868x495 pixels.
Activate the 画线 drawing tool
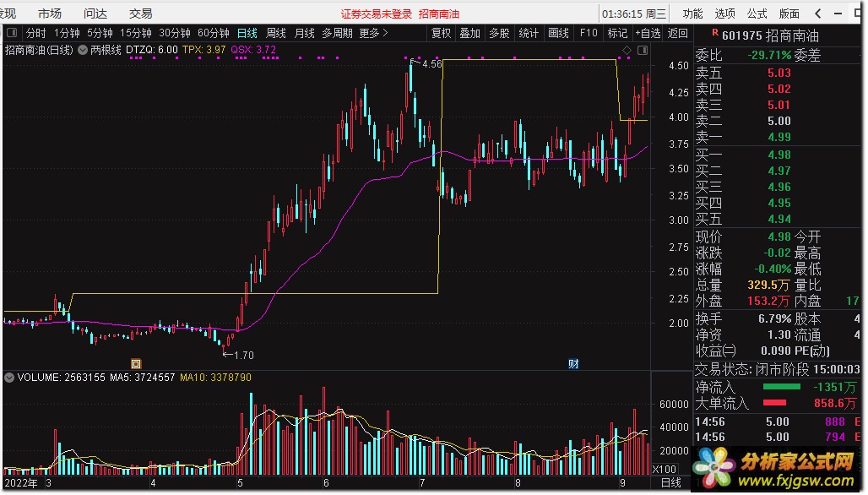point(558,33)
